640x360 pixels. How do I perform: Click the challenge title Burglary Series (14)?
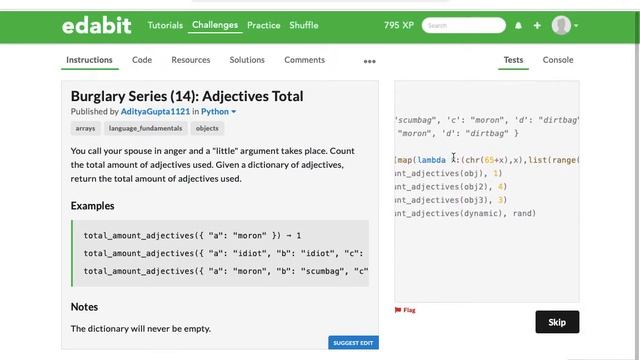pyautogui.click(x=187, y=96)
